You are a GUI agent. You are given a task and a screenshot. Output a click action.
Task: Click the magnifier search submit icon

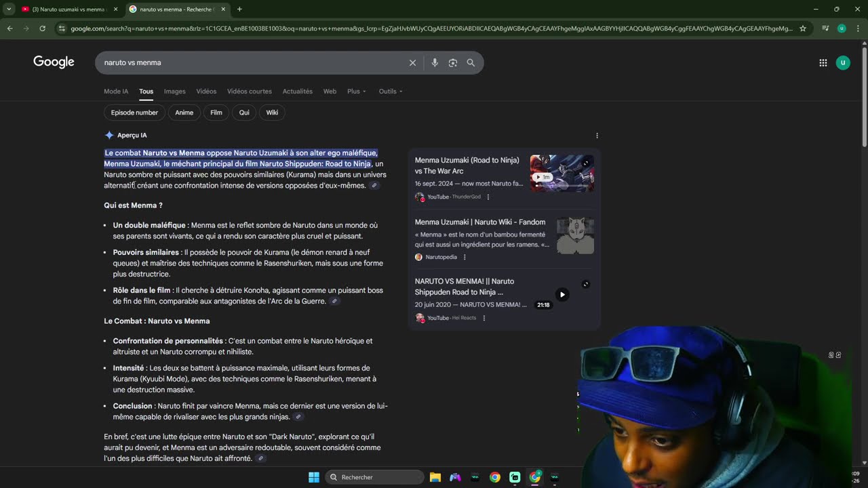[x=471, y=62]
